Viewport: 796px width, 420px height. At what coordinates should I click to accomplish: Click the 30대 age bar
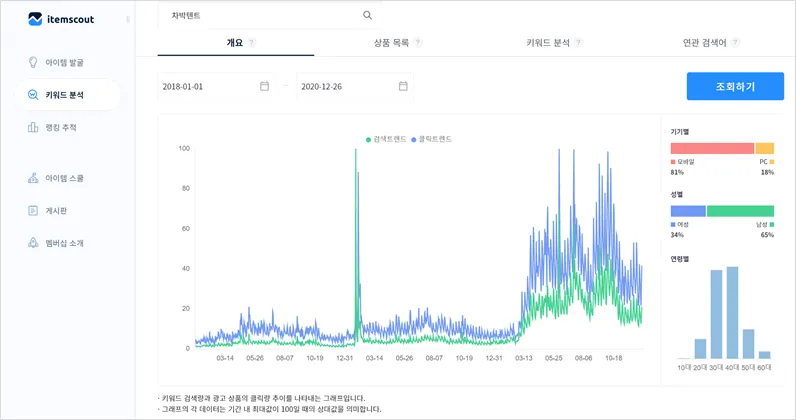click(716, 314)
